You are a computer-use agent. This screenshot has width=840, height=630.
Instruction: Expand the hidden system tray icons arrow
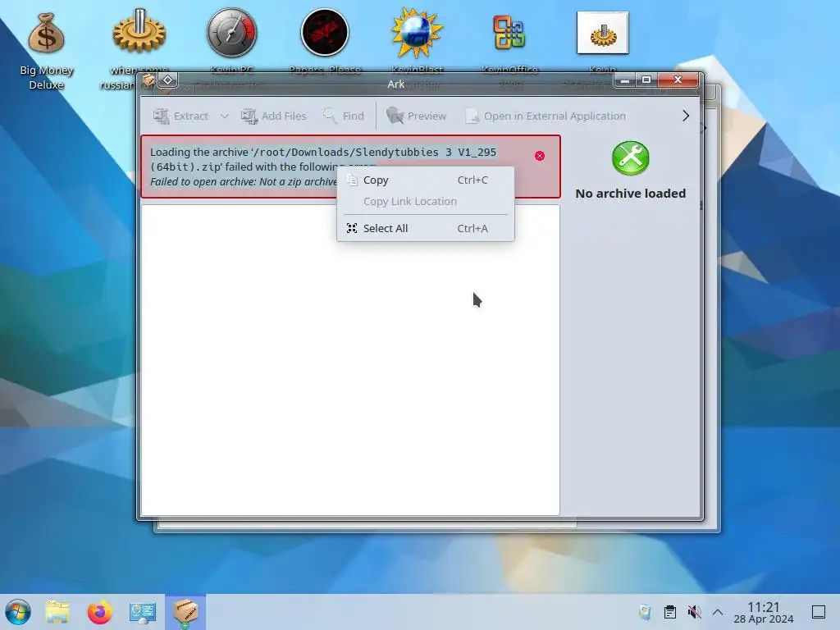click(x=718, y=612)
